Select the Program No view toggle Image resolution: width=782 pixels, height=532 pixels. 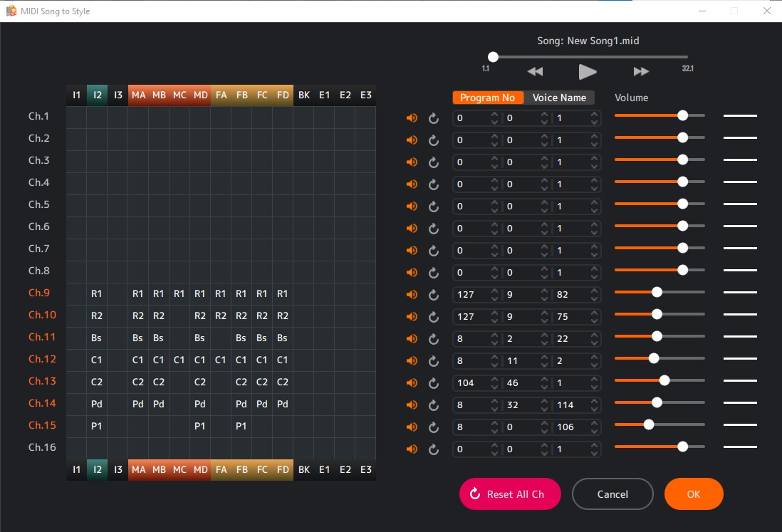[488, 98]
